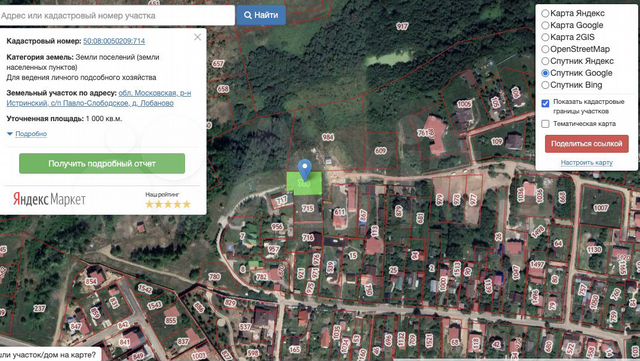The height and width of the screenshot is (361, 640).
Task: Click the Яндекс Маркет logo
Action: coord(49,199)
